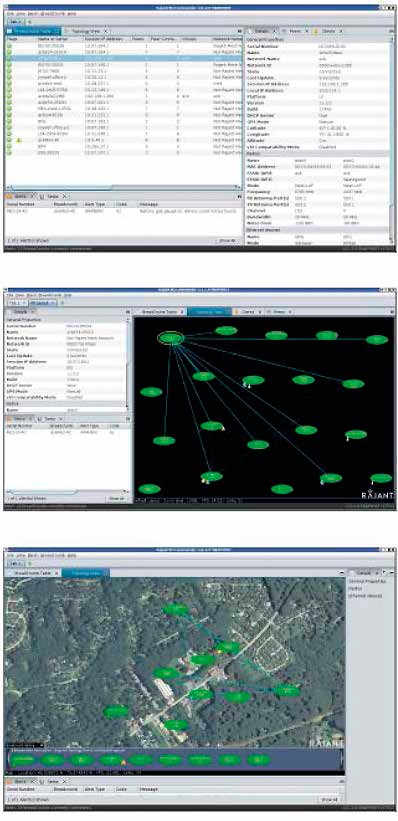Expand the Radios section beside the satellite map
The image size is (398, 821).
pyautogui.click(x=355, y=589)
